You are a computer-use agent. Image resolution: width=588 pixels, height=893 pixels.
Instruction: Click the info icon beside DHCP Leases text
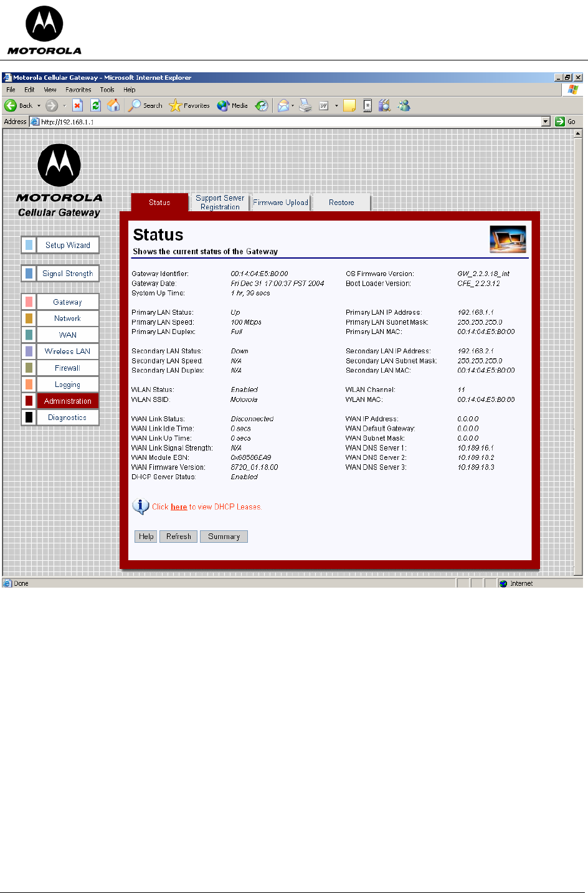coord(141,507)
